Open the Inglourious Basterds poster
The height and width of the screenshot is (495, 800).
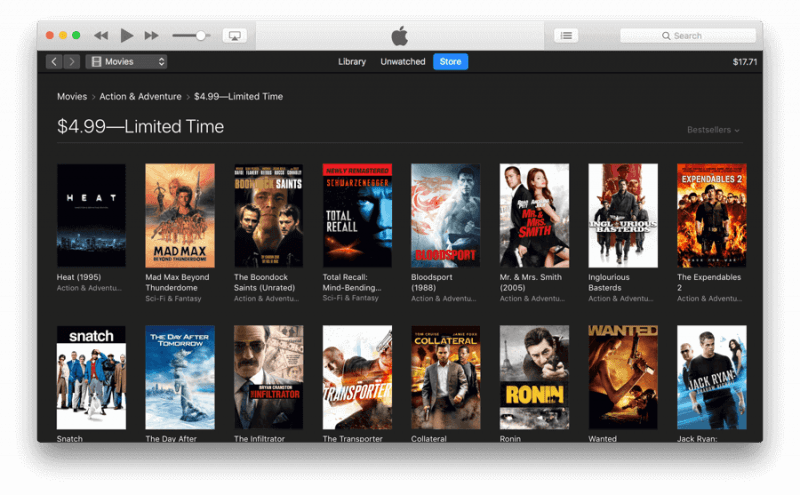623,215
